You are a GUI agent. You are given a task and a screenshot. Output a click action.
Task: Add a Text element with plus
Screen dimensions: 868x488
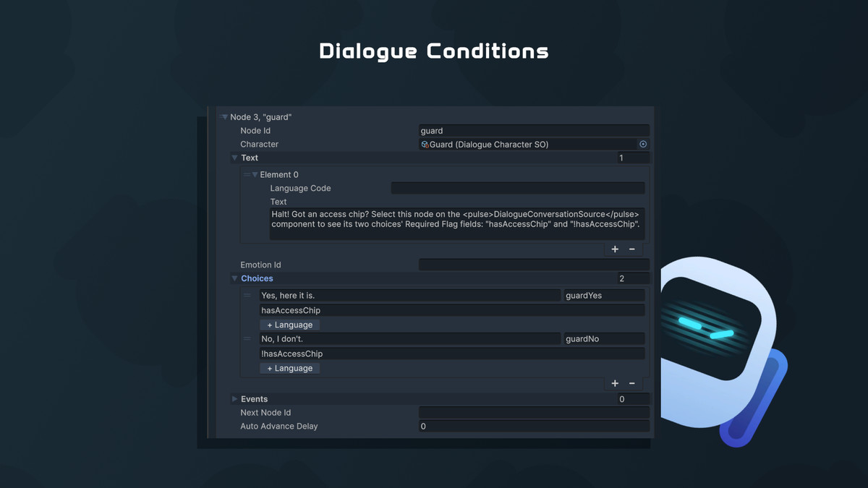615,249
